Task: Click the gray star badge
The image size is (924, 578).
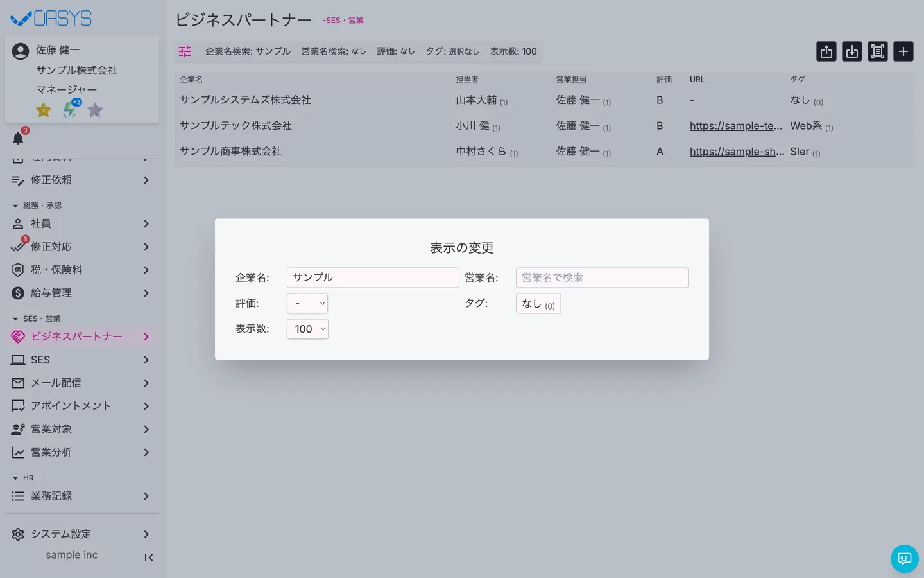Action: (95, 110)
